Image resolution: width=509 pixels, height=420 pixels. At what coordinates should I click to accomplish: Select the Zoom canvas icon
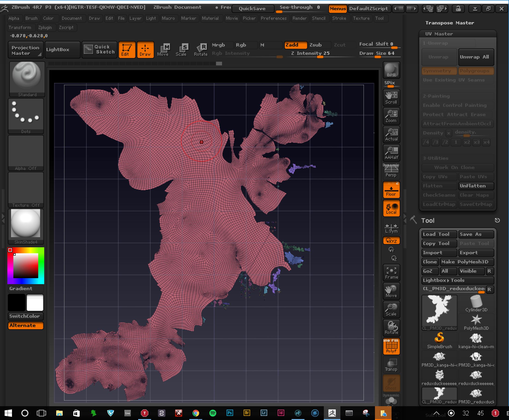click(391, 116)
